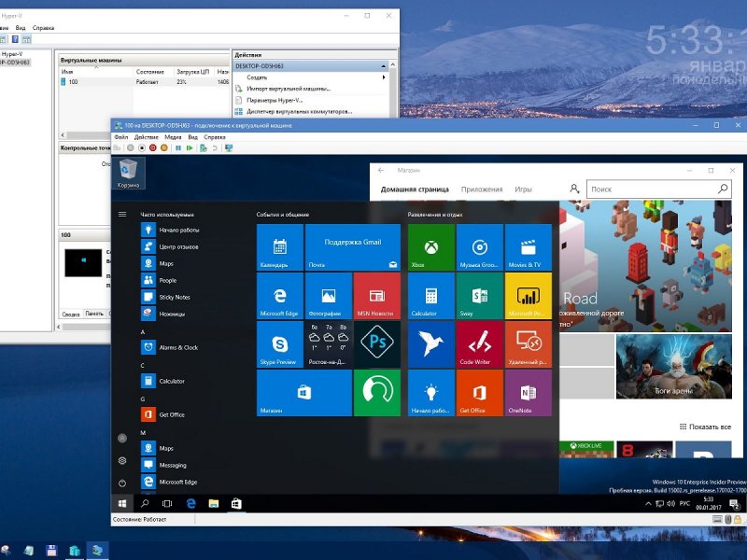Open the Skype Preview tile
Viewport: 747px width, 560px height.
pyautogui.click(x=279, y=344)
